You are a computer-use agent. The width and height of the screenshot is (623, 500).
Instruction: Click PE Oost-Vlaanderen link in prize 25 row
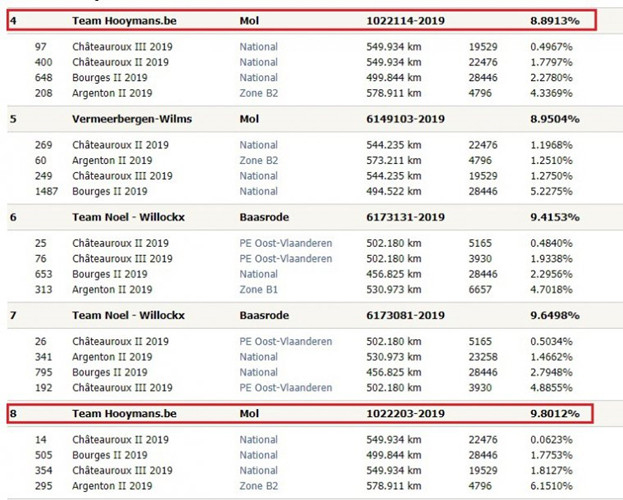285,243
